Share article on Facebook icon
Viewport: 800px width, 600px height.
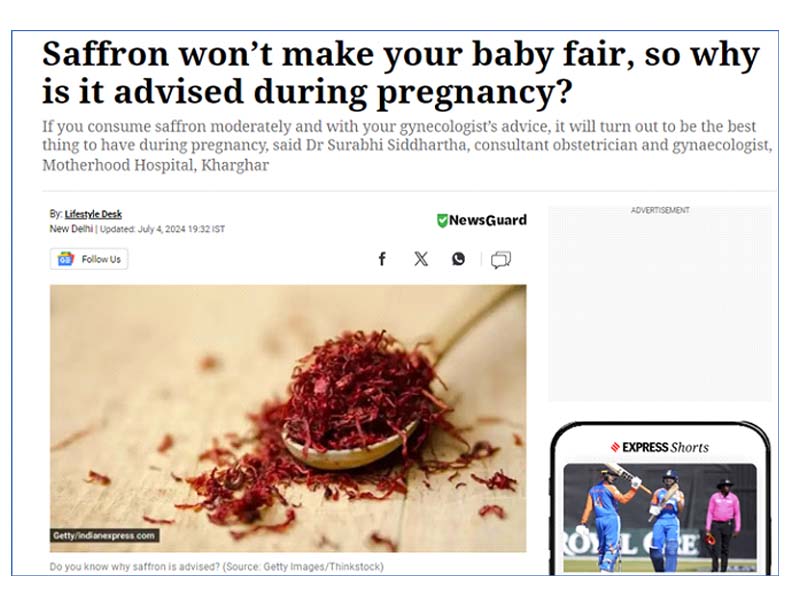382,259
